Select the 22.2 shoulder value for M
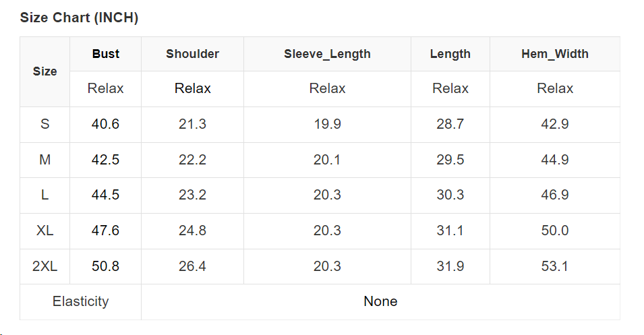 (x=192, y=160)
